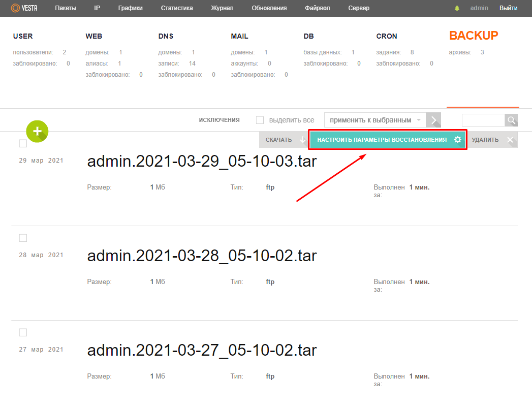Toggle the select all checkbox
532x407 pixels.
pos(260,120)
